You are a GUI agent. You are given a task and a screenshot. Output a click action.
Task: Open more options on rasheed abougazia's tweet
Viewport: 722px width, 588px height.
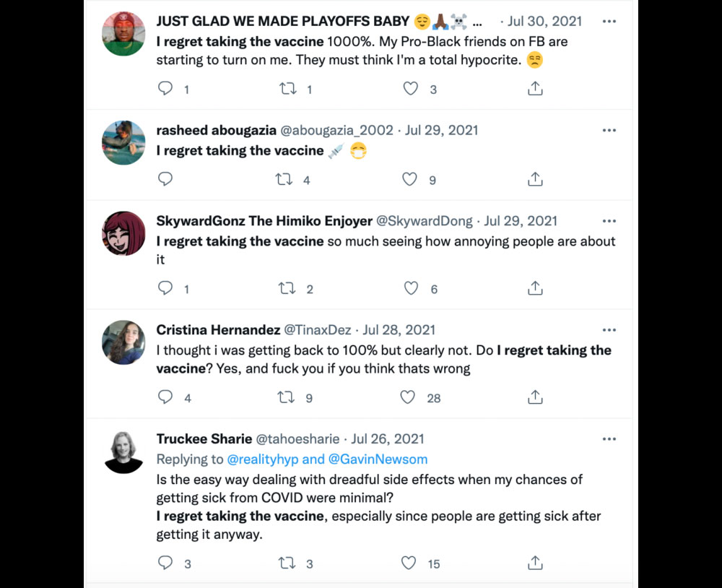pos(609,130)
